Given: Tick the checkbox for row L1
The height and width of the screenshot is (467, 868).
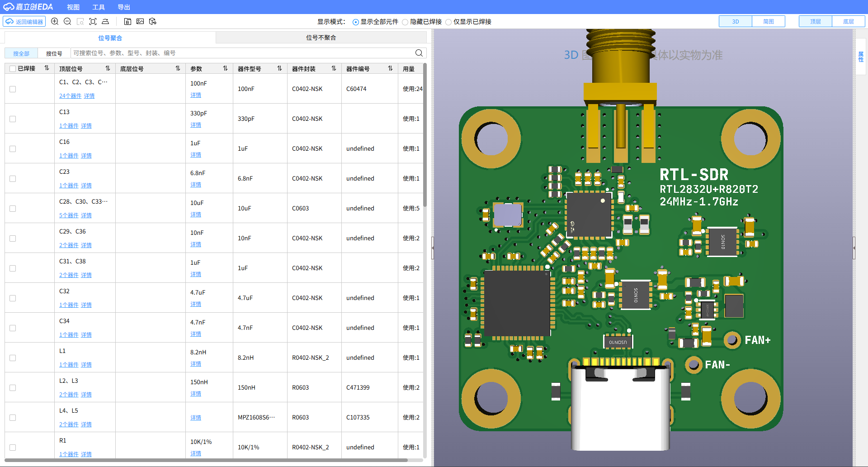Looking at the screenshot, I should (x=13, y=358).
